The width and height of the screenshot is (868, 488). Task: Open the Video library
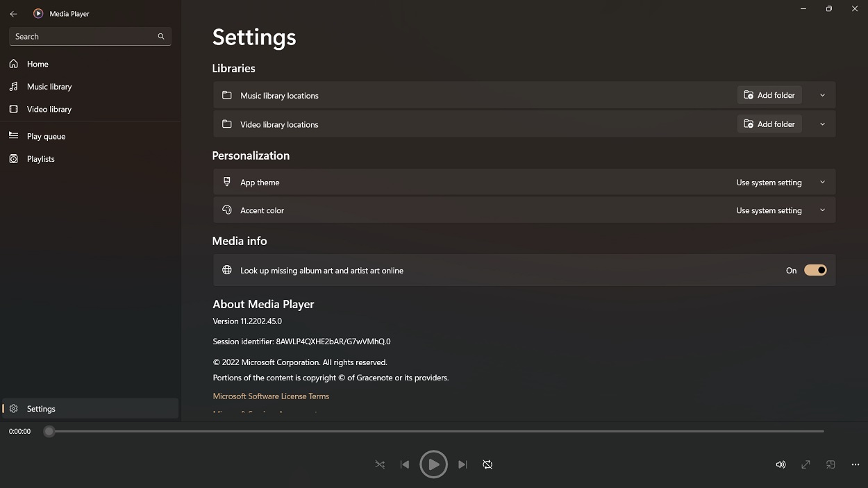click(x=90, y=109)
